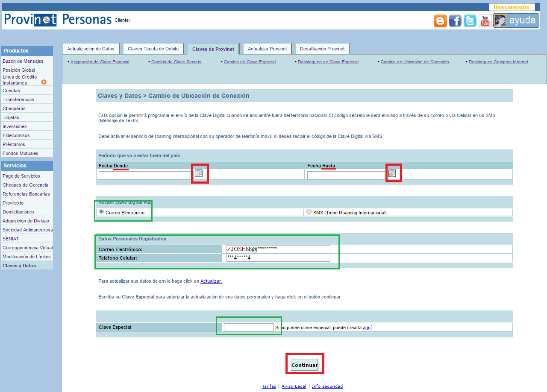Open Desbloqueo de Clave Especial link
547x392 pixels.
pos(328,62)
